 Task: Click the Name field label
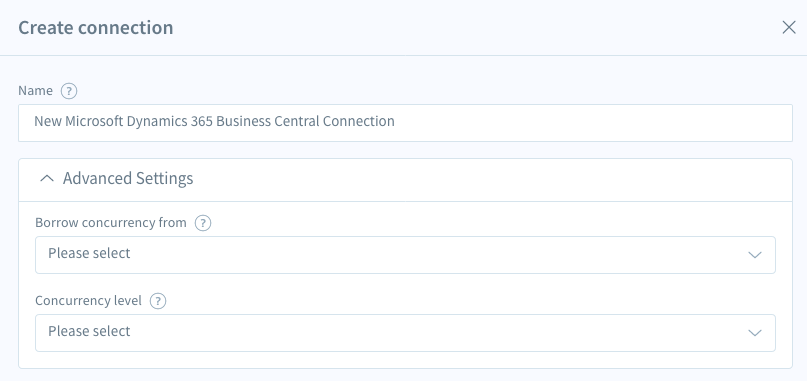point(36,91)
